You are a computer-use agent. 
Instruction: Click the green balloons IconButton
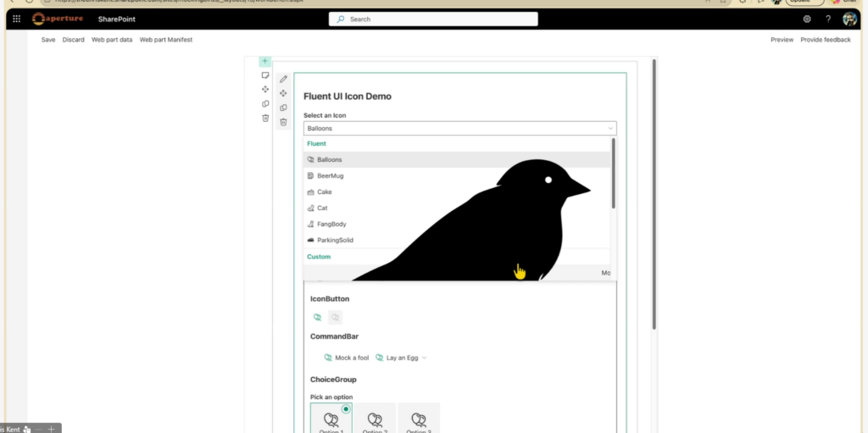(x=318, y=317)
